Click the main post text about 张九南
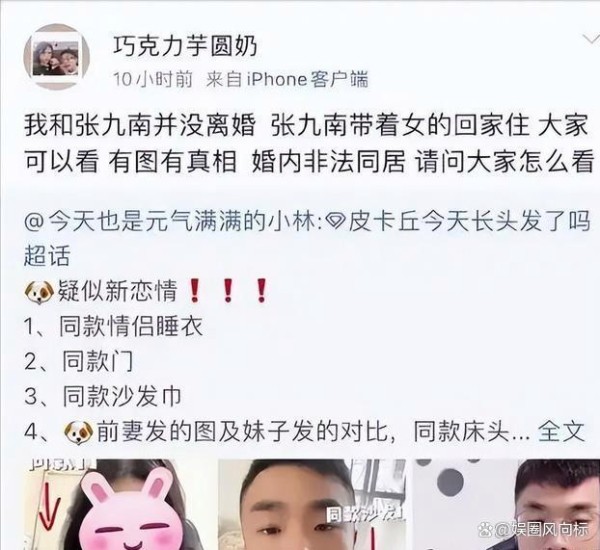 [x=309, y=143]
